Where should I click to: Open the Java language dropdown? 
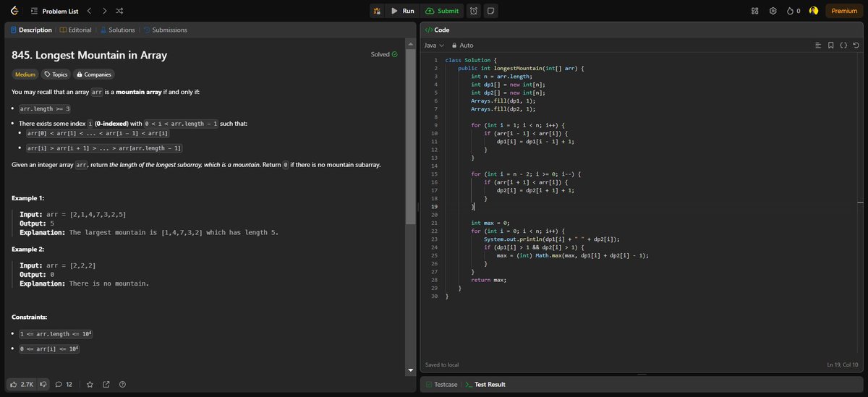click(433, 46)
